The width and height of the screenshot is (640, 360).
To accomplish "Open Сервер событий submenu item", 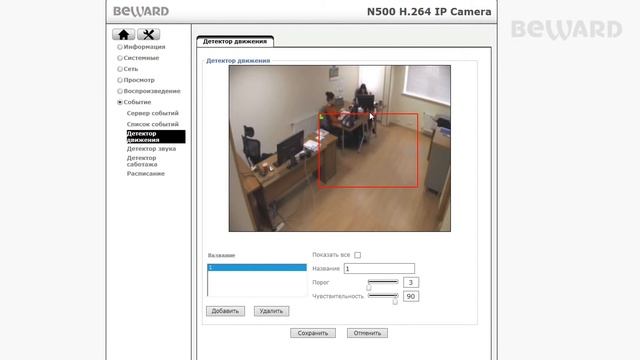I will pyautogui.click(x=153, y=113).
